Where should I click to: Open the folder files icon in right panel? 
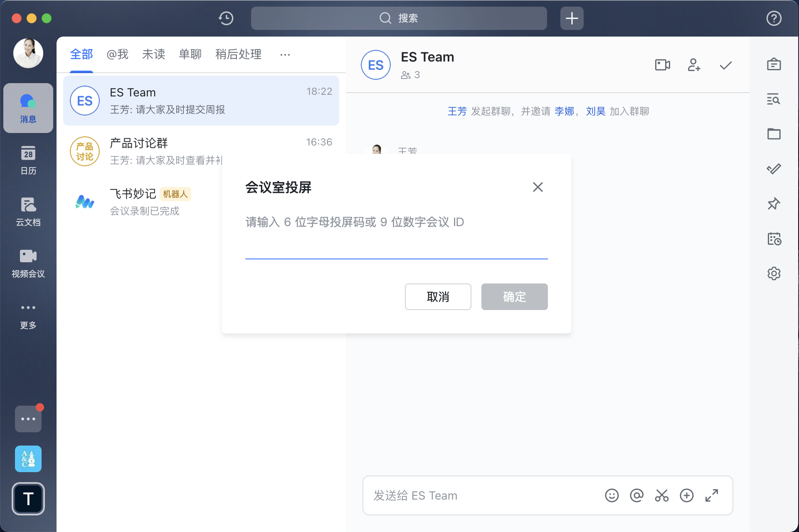point(774,134)
